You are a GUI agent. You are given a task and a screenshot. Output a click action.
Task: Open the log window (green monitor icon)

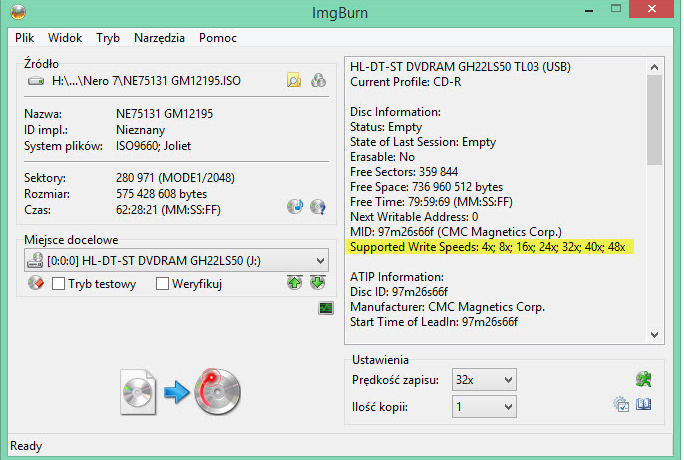click(x=326, y=308)
